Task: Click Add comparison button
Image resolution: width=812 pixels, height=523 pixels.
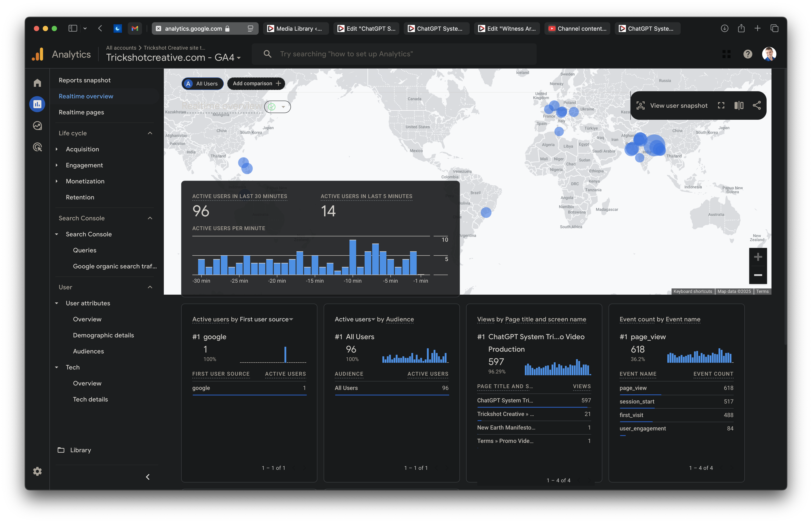Action: click(x=256, y=83)
